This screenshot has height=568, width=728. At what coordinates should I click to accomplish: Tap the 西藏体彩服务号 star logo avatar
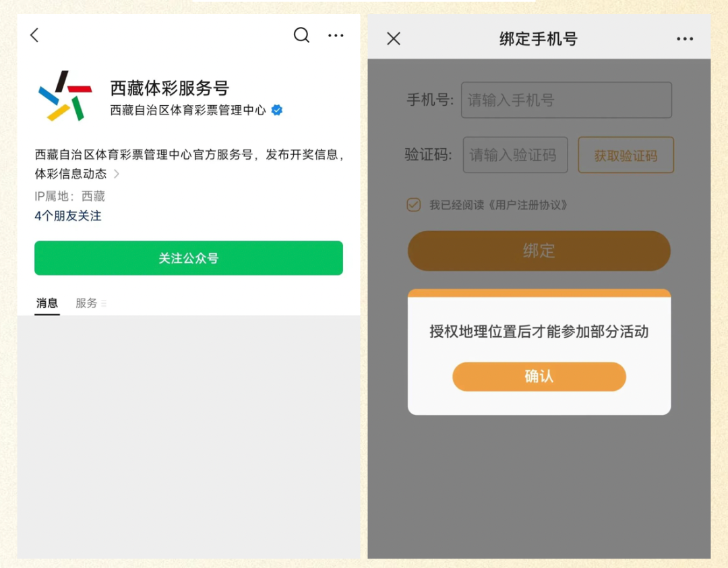pyautogui.click(x=65, y=96)
